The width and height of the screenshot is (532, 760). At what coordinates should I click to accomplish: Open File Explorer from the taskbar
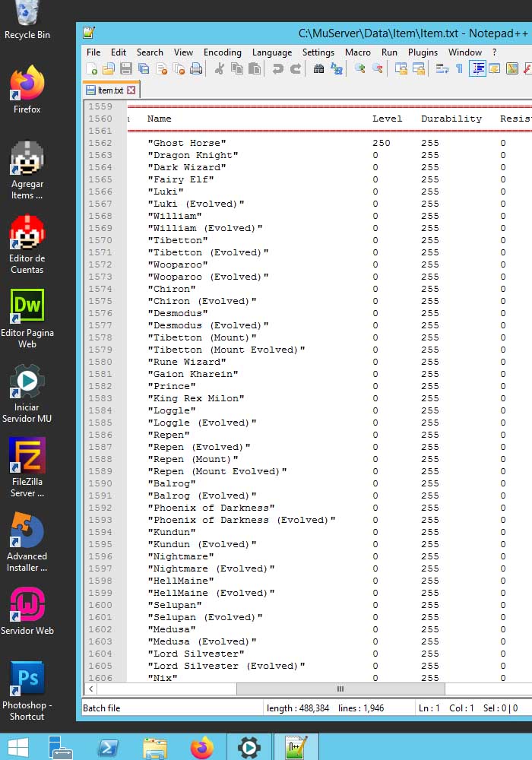[x=155, y=747]
